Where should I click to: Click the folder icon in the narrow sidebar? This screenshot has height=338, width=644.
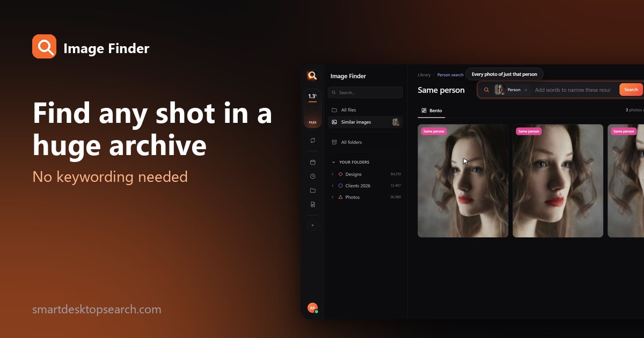click(x=312, y=190)
